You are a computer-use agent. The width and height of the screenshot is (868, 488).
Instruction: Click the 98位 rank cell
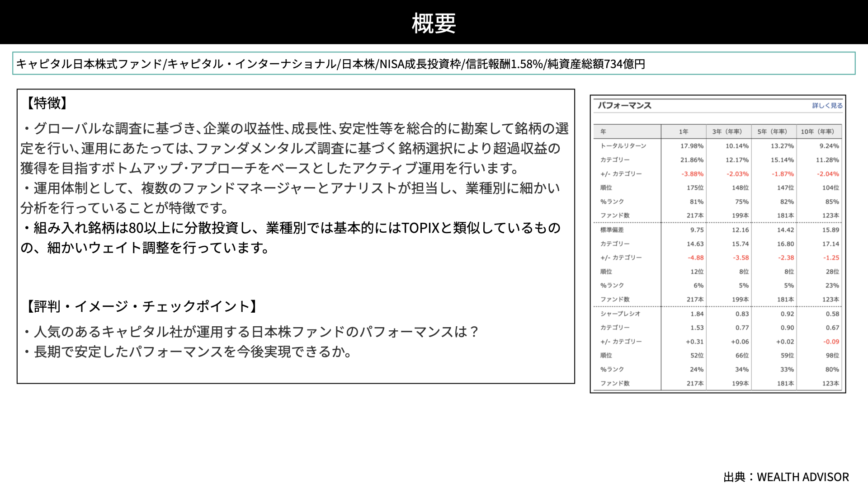tap(833, 356)
